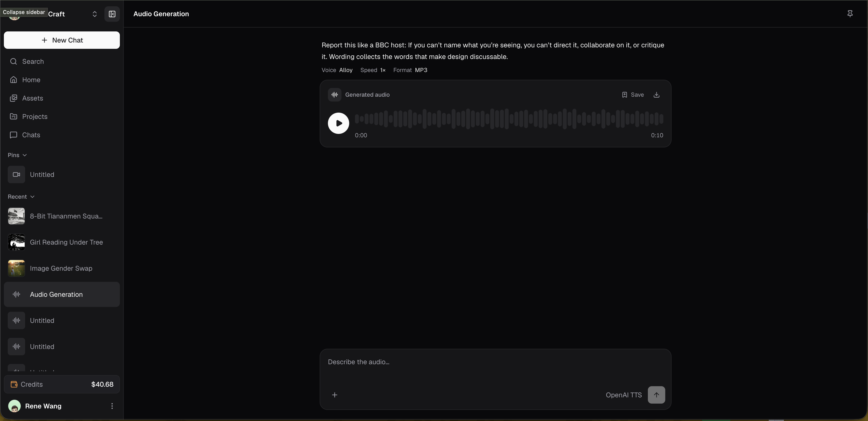
Task: Open the Chats sidebar item
Action: pos(62,135)
